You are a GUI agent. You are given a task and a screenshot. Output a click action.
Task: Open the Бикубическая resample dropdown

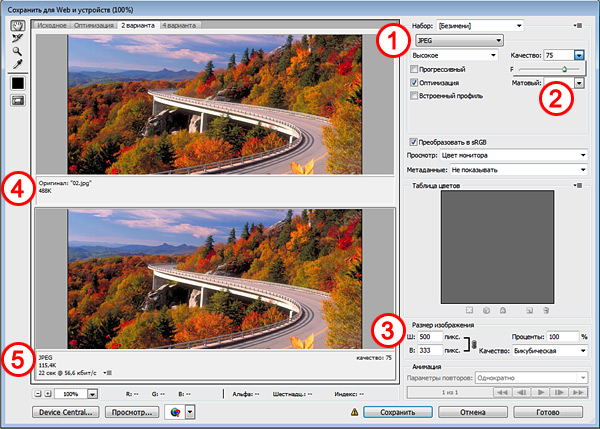pos(550,351)
